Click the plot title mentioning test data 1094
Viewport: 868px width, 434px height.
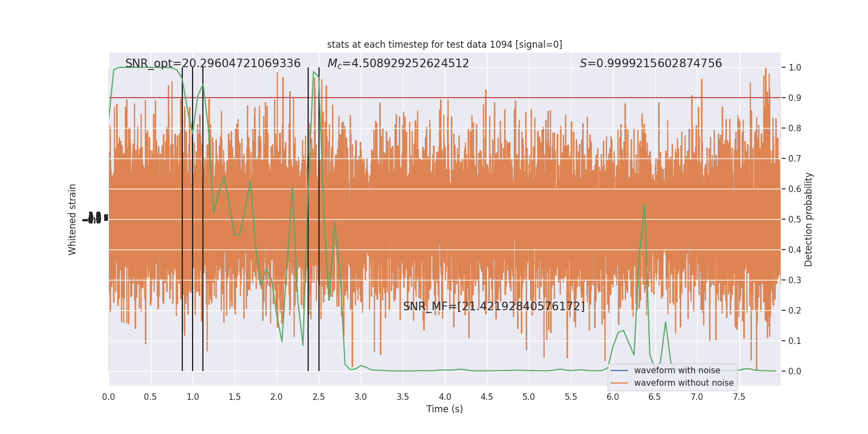(x=444, y=44)
